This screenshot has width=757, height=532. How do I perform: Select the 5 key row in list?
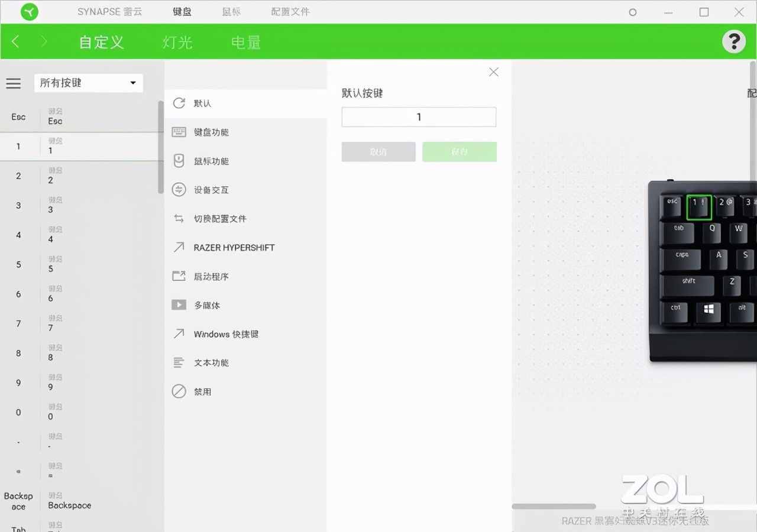coord(79,265)
